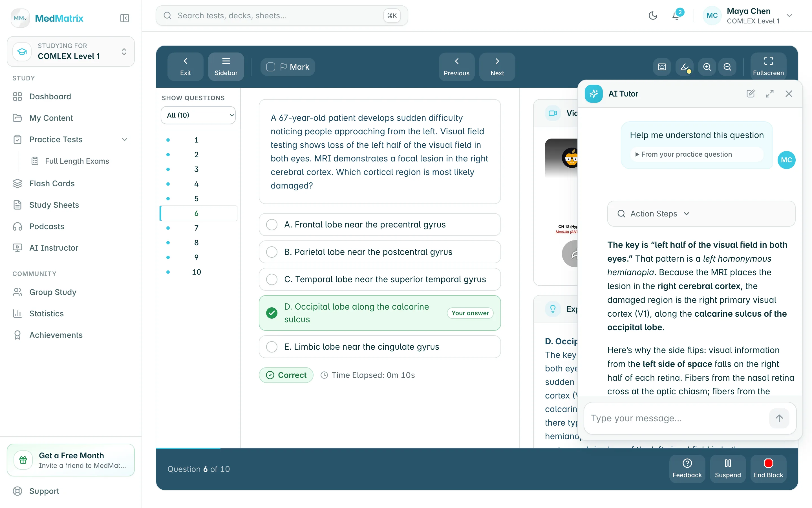812x508 pixels.
Task: End the test block
Action: [768, 469]
